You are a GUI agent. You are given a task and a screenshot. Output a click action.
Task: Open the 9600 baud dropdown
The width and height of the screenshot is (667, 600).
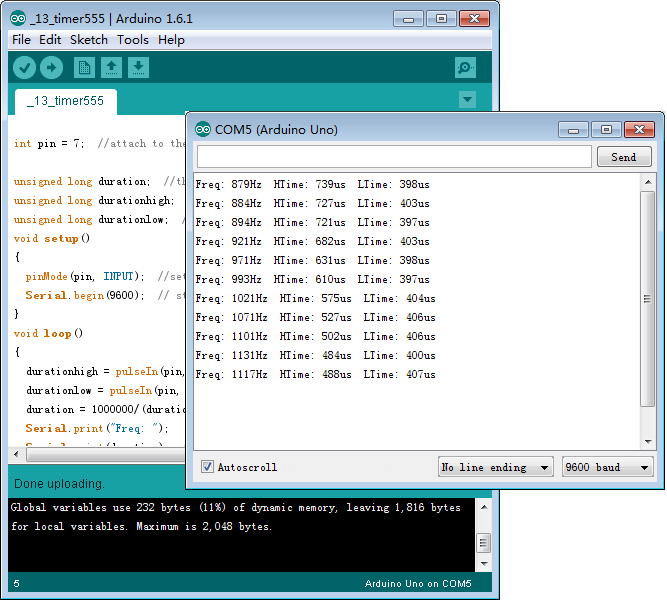click(607, 467)
